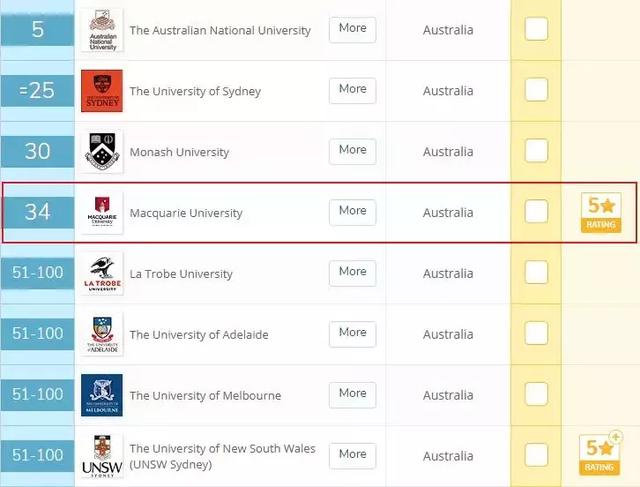Enable the checkbox for University of Melbourne
Screen dimensions: 640x487
(536, 394)
